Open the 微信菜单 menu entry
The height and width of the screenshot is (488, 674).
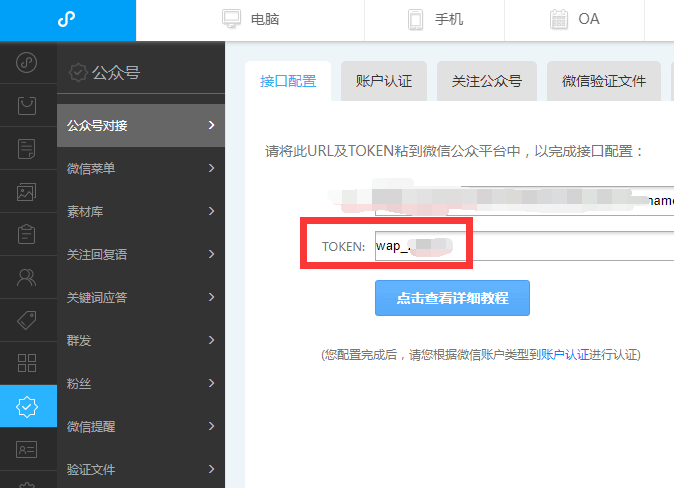coord(141,169)
